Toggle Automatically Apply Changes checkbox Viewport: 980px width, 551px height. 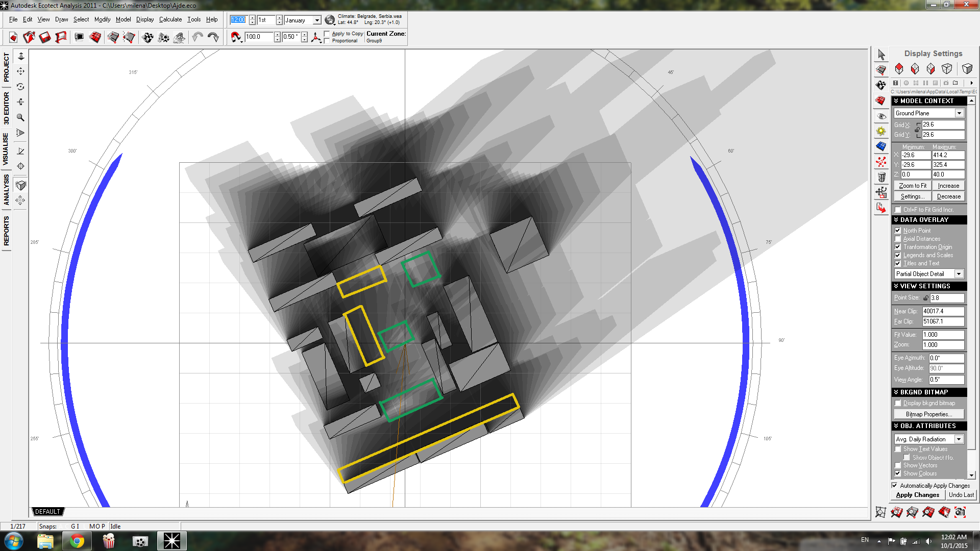[x=894, y=486]
